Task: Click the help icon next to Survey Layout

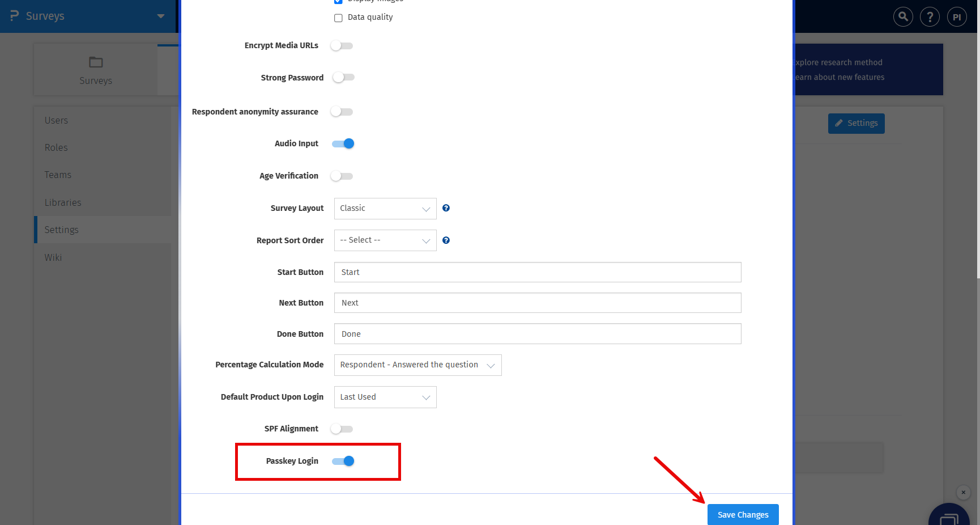Action: (446, 208)
